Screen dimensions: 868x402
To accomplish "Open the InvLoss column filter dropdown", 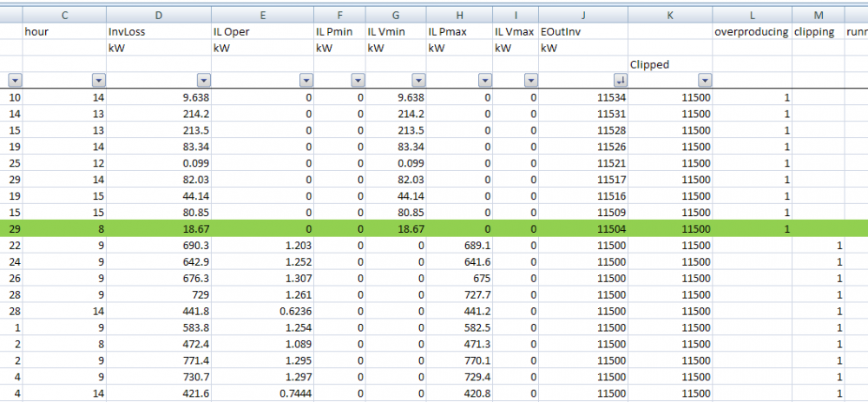I will pyautogui.click(x=201, y=80).
